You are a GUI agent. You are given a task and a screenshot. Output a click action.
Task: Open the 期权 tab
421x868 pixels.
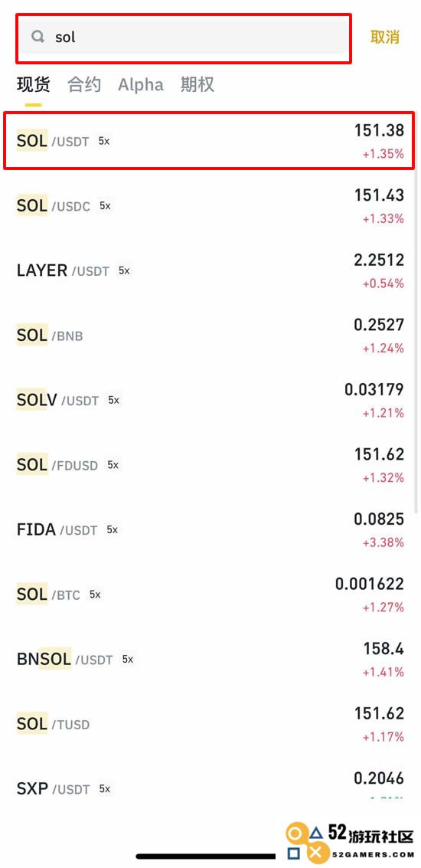pos(197,85)
